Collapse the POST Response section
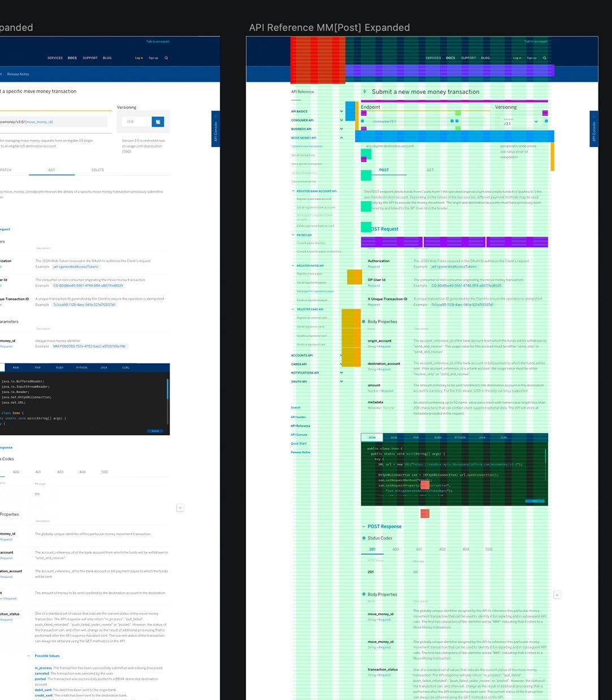This screenshot has height=700, width=612. [x=363, y=527]
